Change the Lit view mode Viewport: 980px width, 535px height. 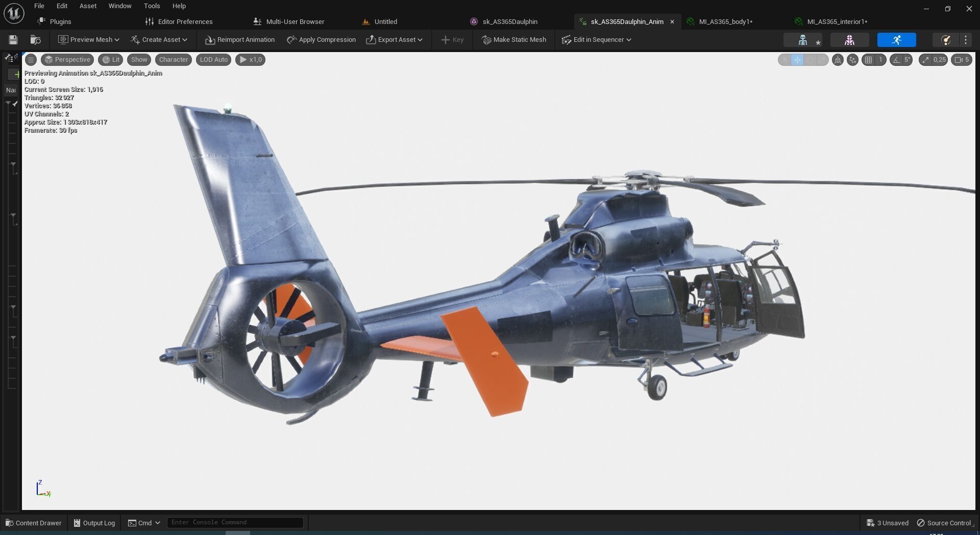111,60
